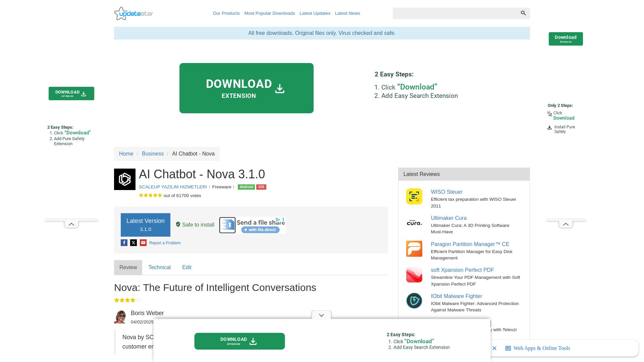
Task: Share on X (Twitter) icon
Action: pyautogui.click(x=133, y=243)
